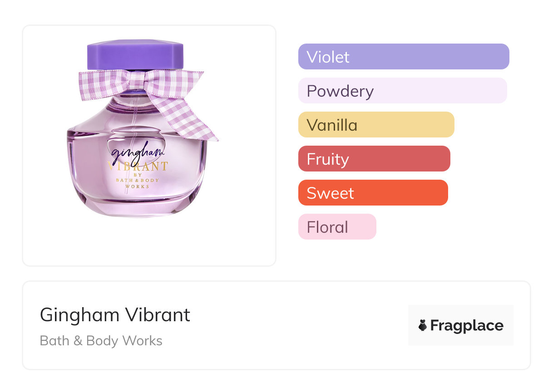Select the Powdery accord bar
The image size is (553, 392).
[x=402, y=91]
